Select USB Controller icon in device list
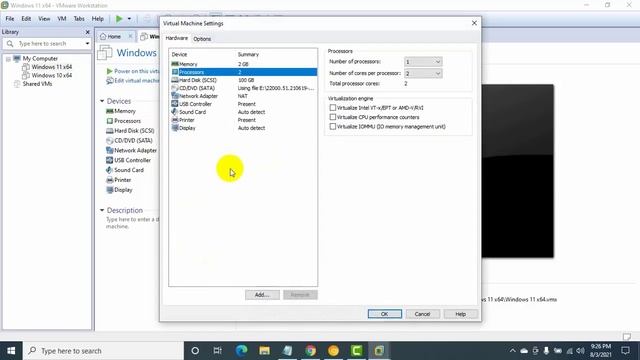The height and width of the screenshot is (360, 640). 175,104
